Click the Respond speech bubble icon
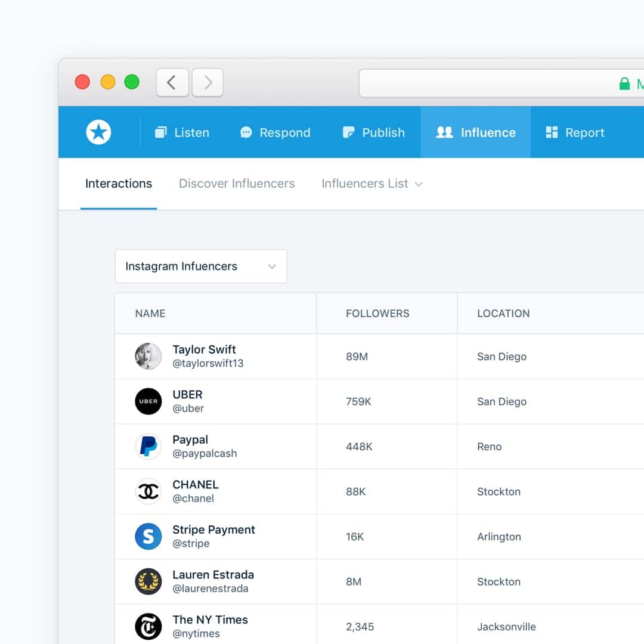The image size is (644, 644). [x=246, y=132]
